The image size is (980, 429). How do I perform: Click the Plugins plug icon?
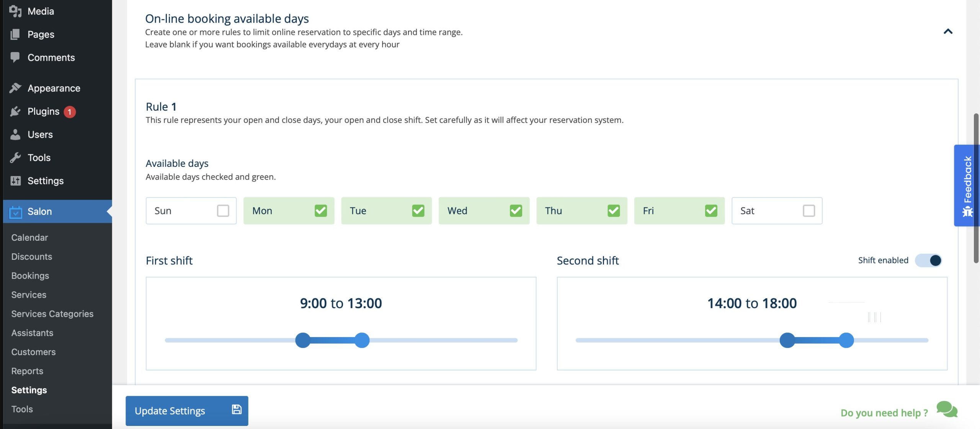[15, 111]
